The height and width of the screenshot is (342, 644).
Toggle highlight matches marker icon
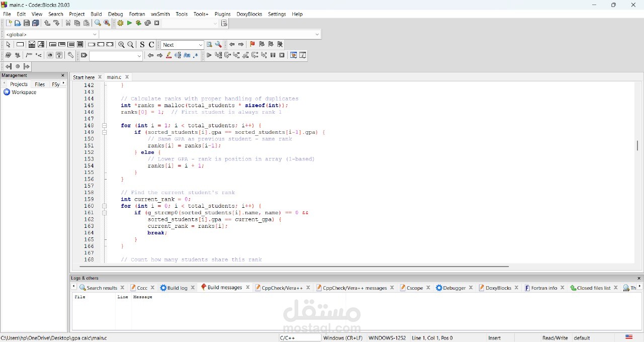(169, 55)
